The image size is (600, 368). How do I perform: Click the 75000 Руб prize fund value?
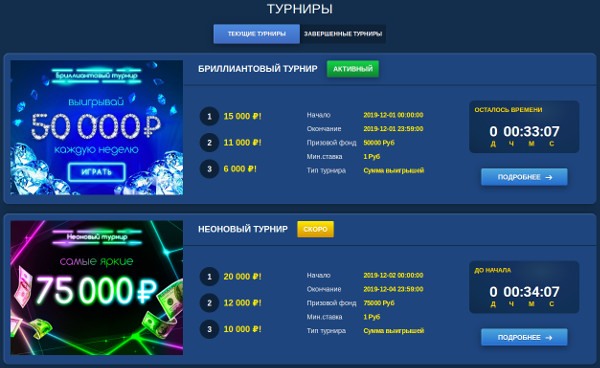(379, 303)
